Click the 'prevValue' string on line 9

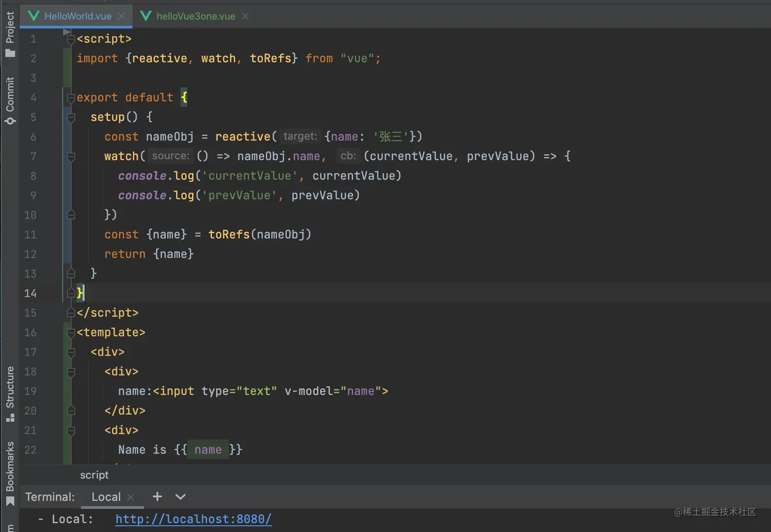pyautogui.click(x=239, y=195)
